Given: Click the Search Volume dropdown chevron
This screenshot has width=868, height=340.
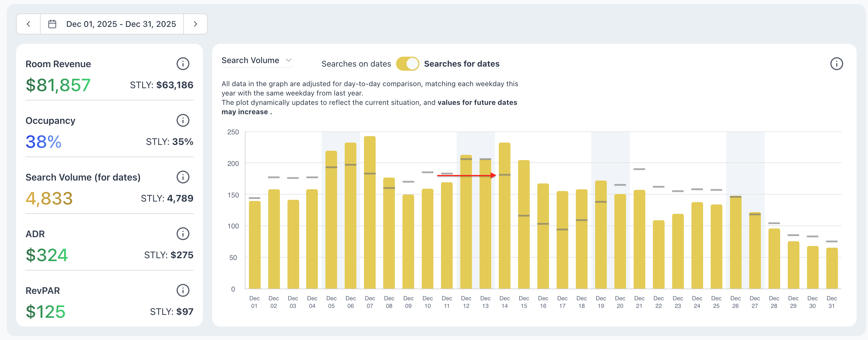Looking at the screenshot, I should (288, 60).
